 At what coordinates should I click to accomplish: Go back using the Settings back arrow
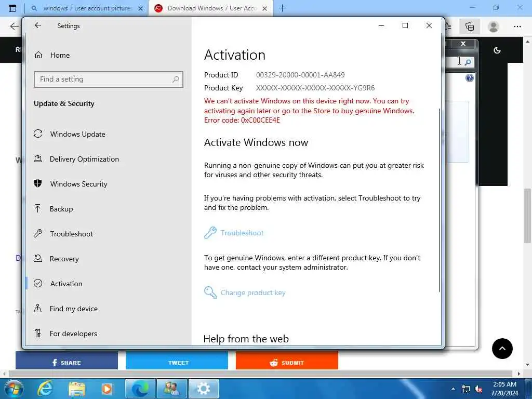37,25
